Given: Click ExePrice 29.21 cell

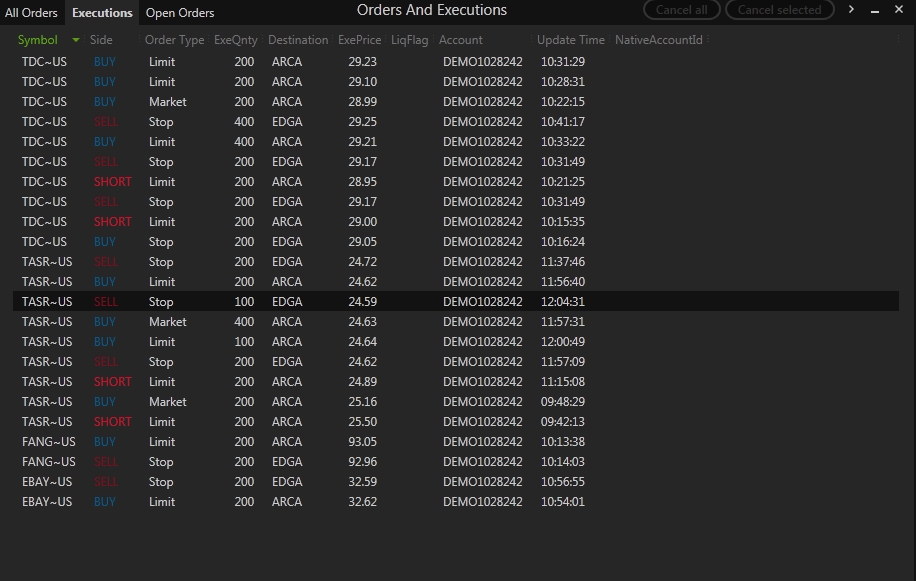Looking at the screenshot, I should (x=362, y=141).
